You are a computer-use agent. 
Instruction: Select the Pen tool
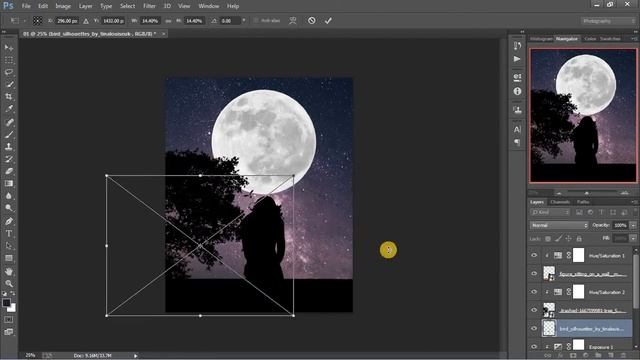(x=9, y=221)
